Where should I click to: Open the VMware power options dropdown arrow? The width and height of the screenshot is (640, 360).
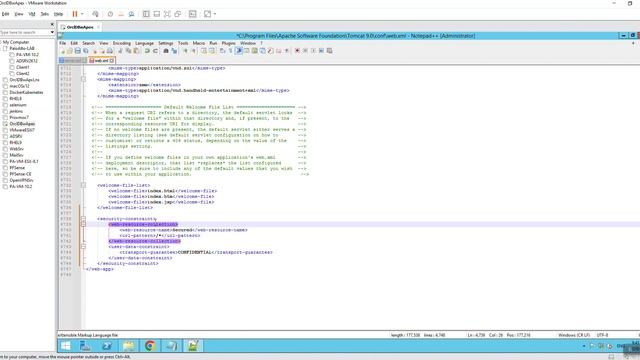click(x=82, y=14)
